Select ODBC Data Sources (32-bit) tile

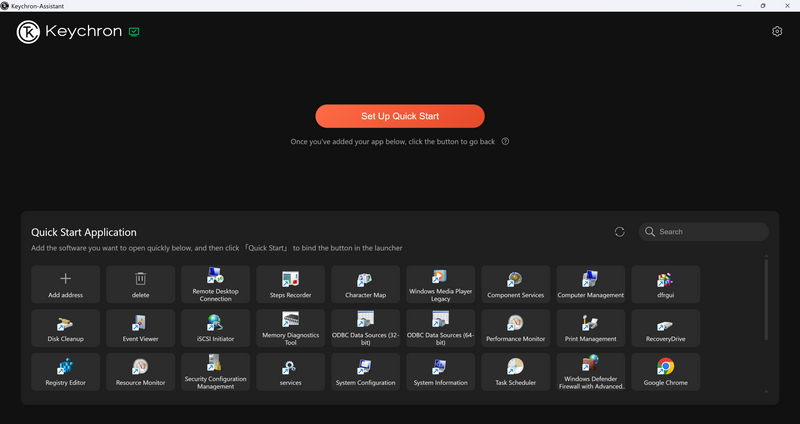click(365, 328)
